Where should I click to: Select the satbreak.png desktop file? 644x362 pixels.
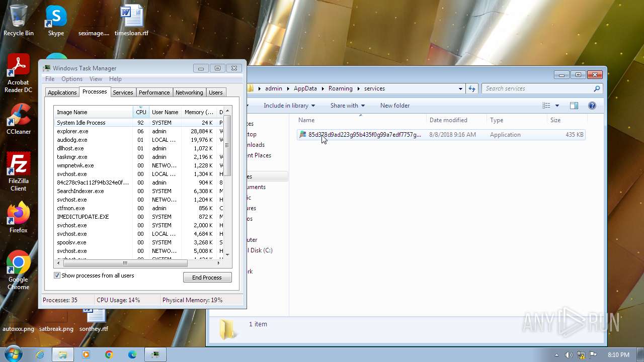tap(56, 321)
